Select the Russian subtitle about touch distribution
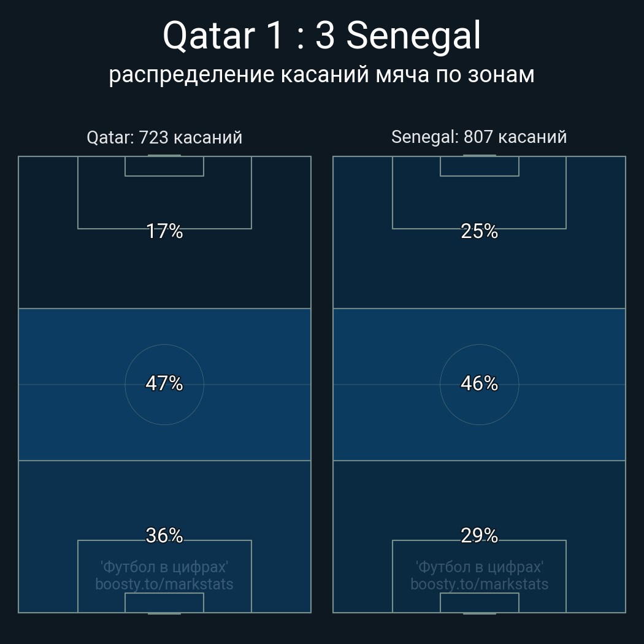 [x=321, y=74]
